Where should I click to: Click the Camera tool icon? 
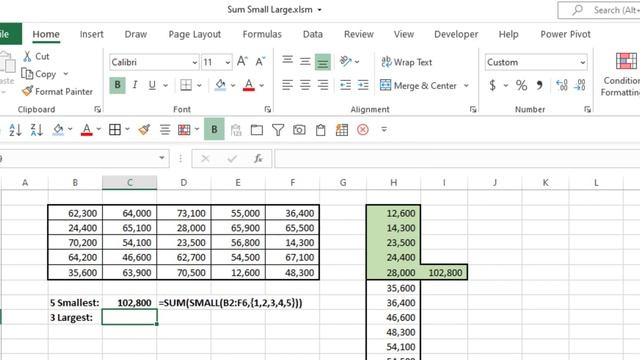[x=299, y=130]
